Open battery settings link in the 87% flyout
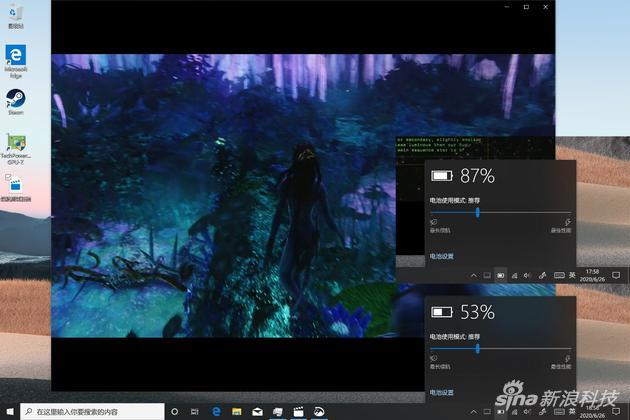The width and height of the screenshot is (630, 420). click(x=442, y=256)
